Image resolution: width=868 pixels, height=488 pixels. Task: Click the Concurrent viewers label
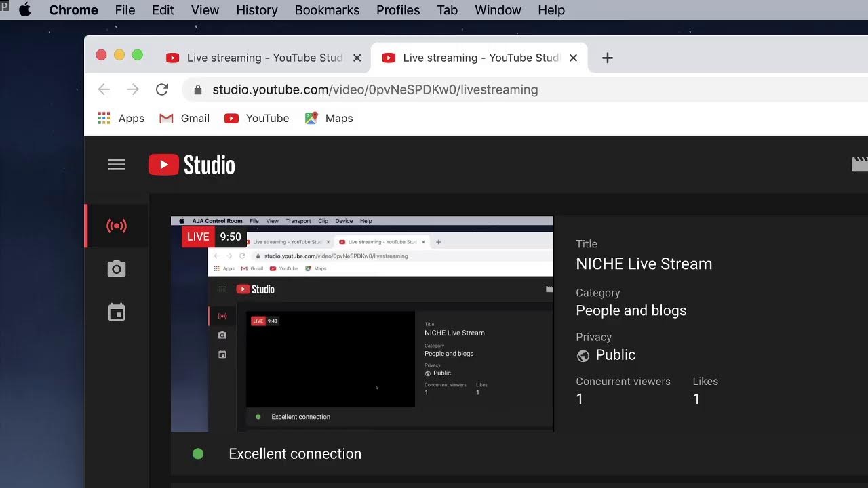(x=623, y=381)
